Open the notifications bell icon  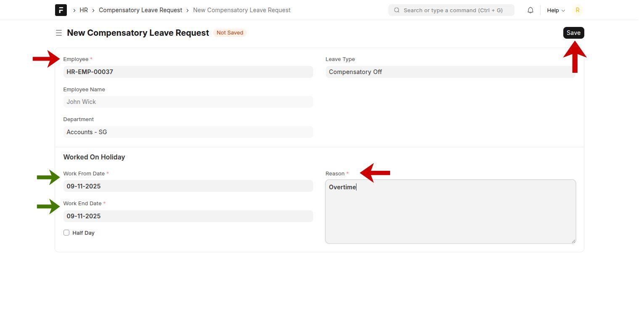531,10
